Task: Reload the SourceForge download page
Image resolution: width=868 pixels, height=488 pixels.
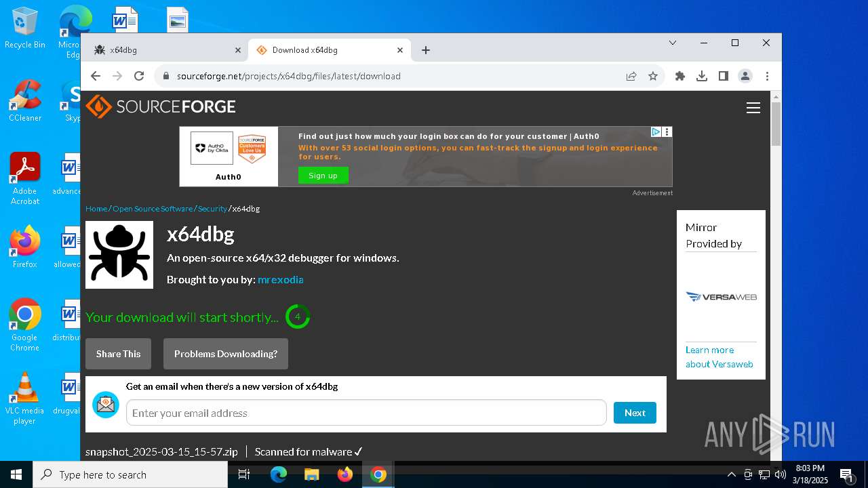Action: click(x=139, y=76)
